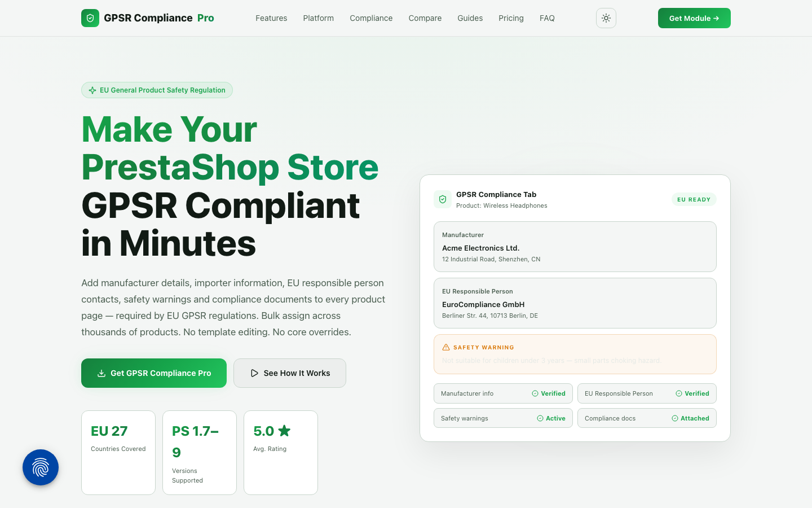Select the EU Responsible Person EuroCompliance GmbH card

[575, 303]
